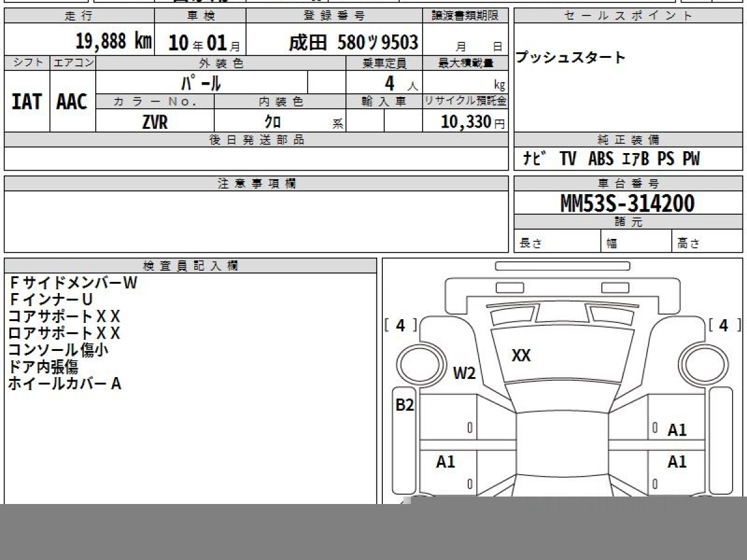Click the lower A1 mark on the right side
747x560 pixels.
677,462
